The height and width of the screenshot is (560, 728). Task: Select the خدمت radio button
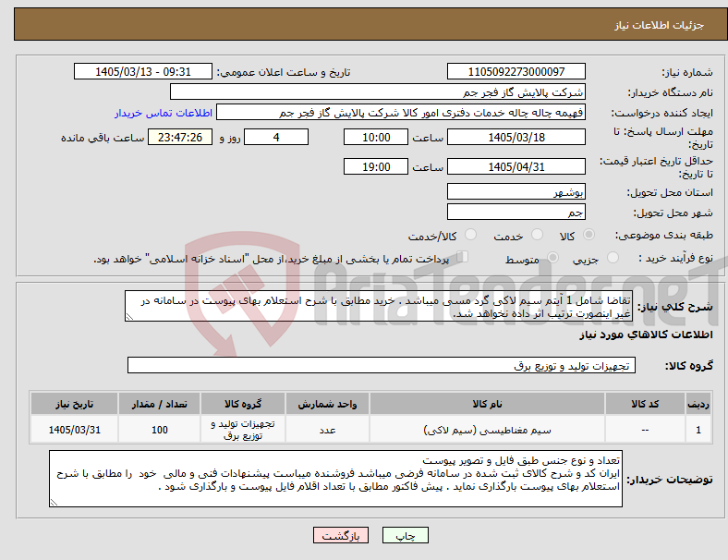pyautogui.click(x=537, y=235)
